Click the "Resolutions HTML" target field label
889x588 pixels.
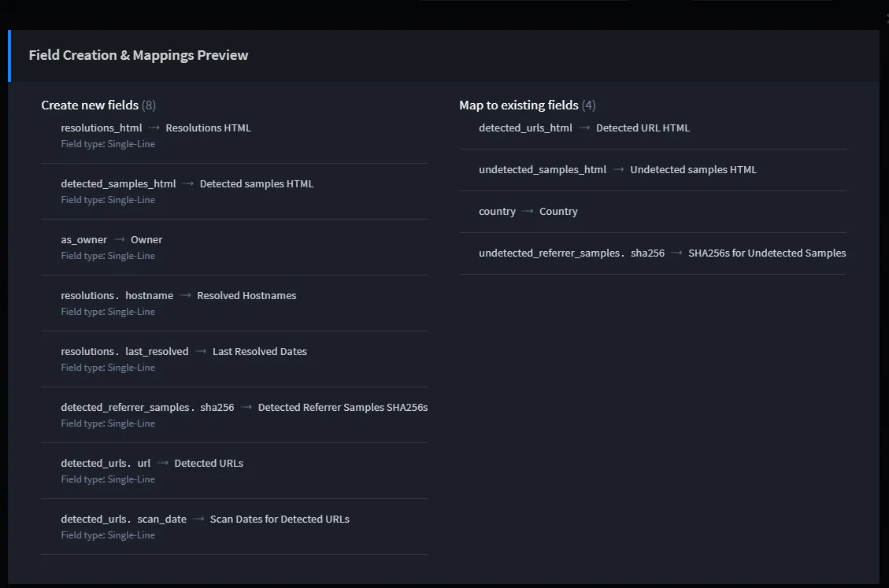point(208,128)
